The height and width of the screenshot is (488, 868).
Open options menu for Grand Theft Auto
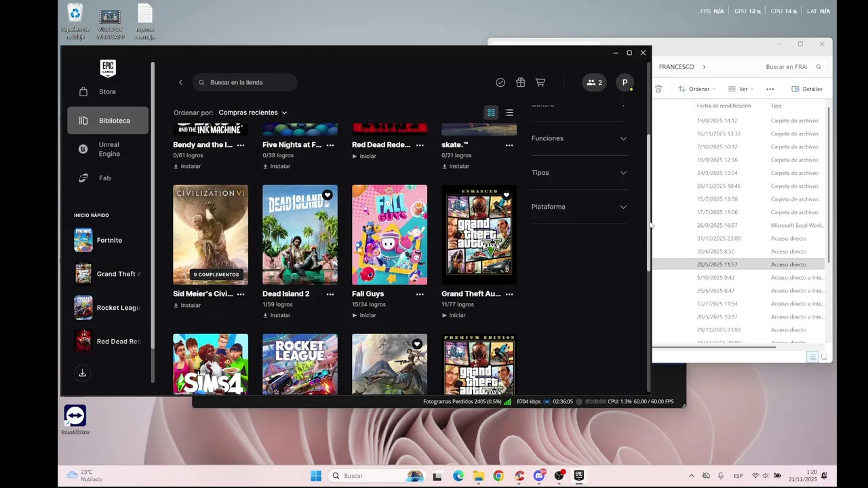coord(509,294)
